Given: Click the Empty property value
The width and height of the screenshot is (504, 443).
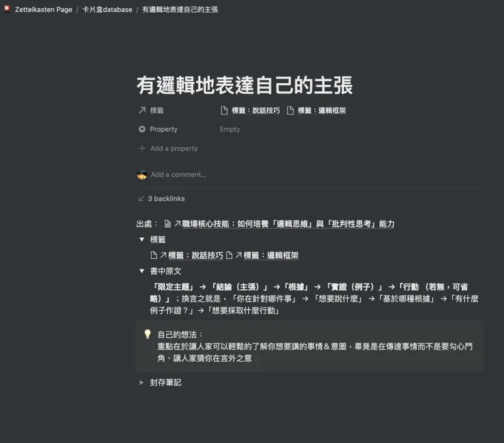Looking at the screenshot, I should pyautogui.click(x=230, y=129).
